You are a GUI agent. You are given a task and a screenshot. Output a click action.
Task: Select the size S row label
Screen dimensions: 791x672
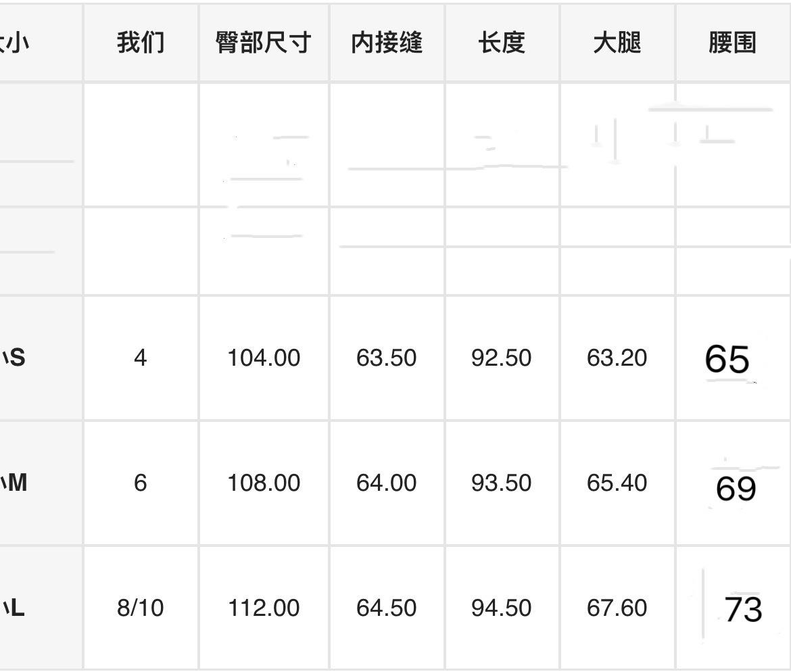pyautogui.click(x=15, y=358)
